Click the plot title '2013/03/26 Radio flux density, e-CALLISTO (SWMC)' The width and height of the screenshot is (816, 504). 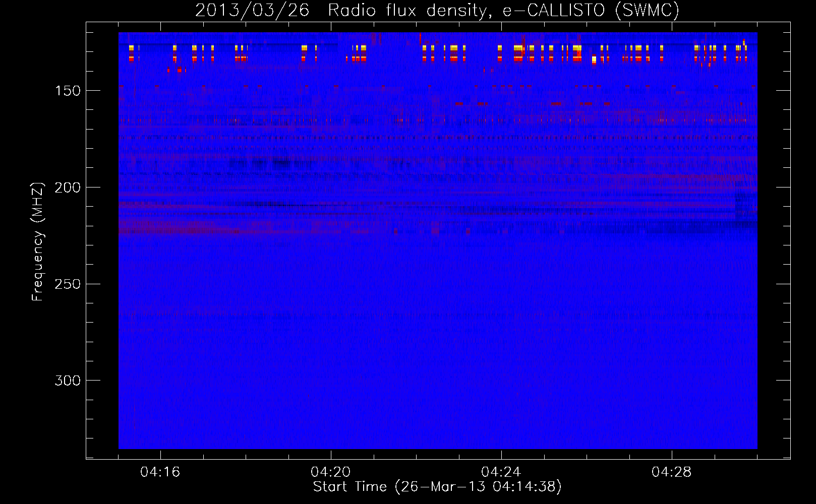click(x=437, y=10)
